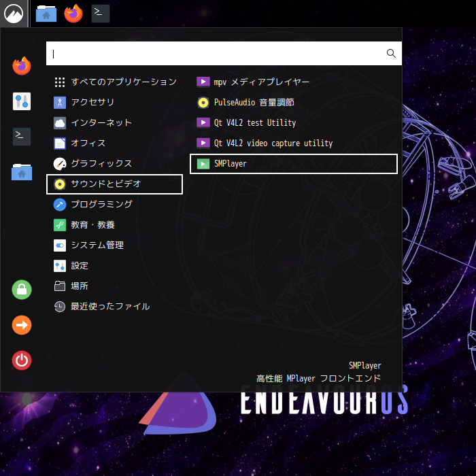Viewport: 476px width, 476px height.
Task: Launch Firefox from menu favorites sidebar
Action: coord(22,65)
